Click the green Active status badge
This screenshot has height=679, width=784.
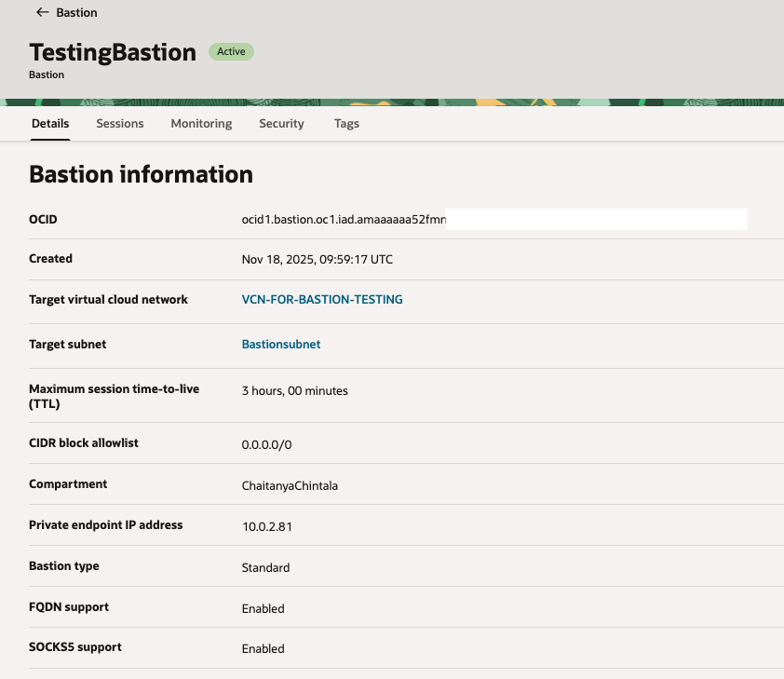(231, 52)
